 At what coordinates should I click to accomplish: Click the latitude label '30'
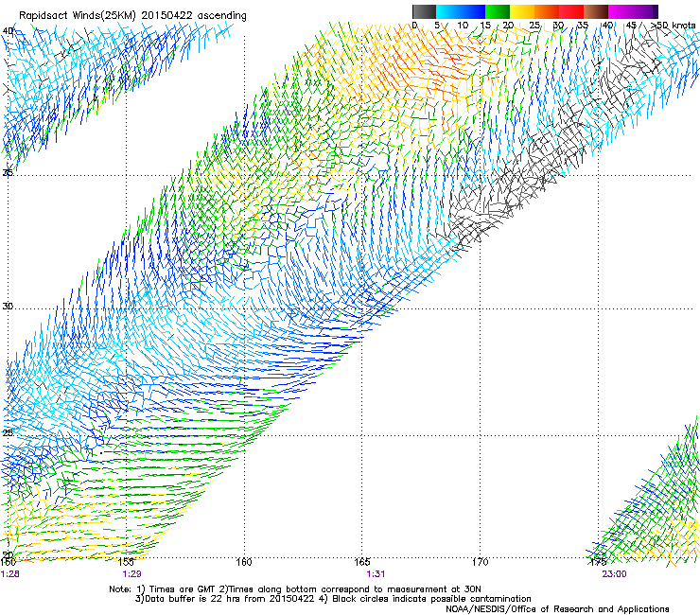pyautogui.click(x=8, y=307)
